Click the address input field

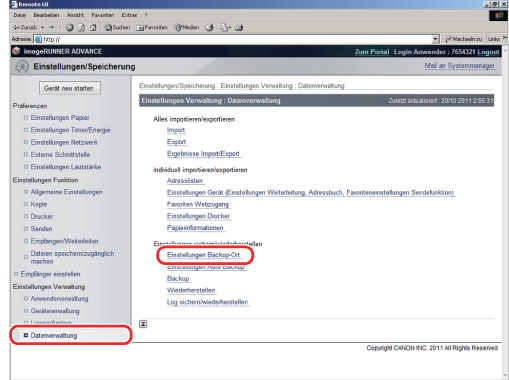point(233,39)
